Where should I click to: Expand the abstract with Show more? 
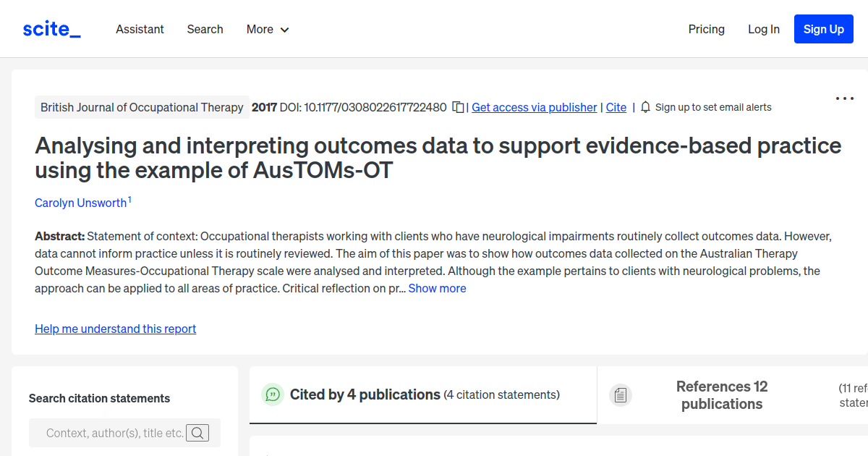(x=437, y=288)
